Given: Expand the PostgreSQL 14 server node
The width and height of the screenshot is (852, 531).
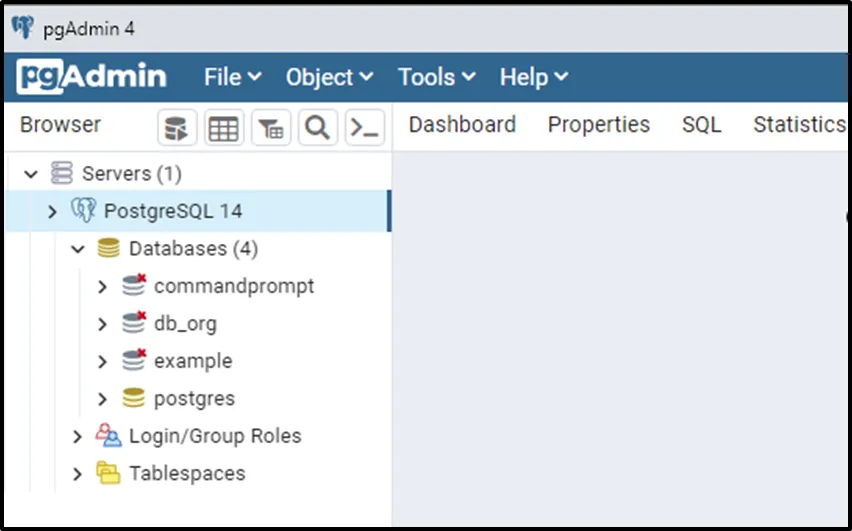Looking at the screenshot, I should pyautogui.click(x=53, y=212).
